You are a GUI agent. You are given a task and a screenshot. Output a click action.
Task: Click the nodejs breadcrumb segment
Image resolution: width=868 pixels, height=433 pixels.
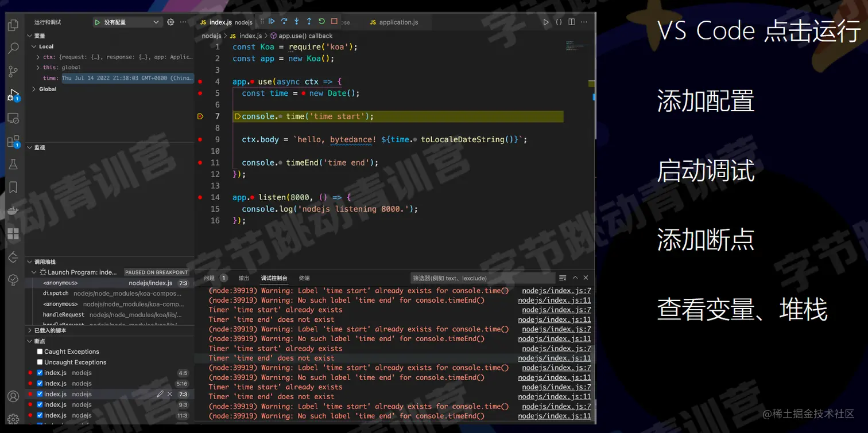coord(212,36)
